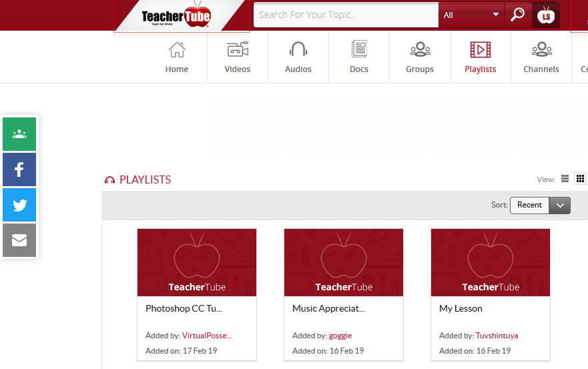This screenshot has height=369, width=588.
Task: Click the Groups people icon
Action: point(420,49)
